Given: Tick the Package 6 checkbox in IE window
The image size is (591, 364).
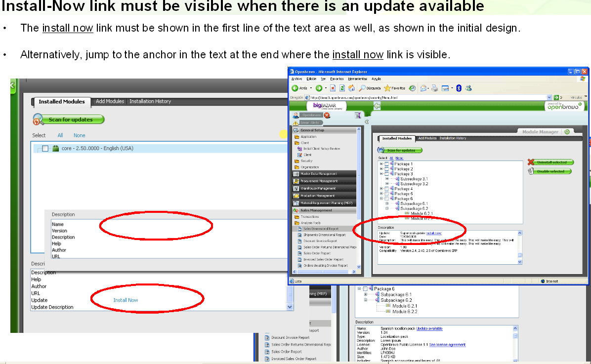Looking at the screenshot, I should [386, 198].
